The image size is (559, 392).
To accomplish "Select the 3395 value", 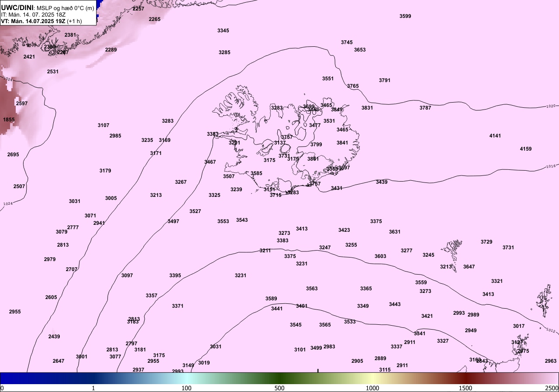I will click(175, 275).
